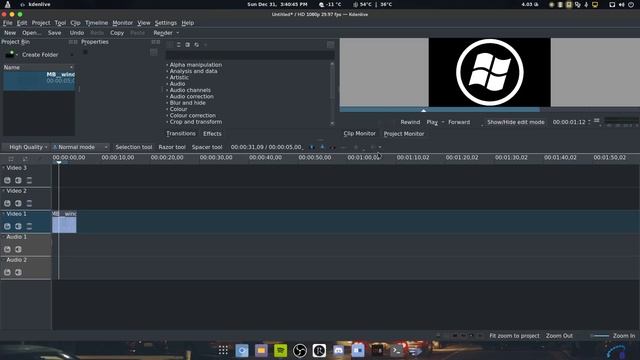The image size is (640, 360).
Task: Click the first icon after the timeline timecode
Action: [x=312, y=147]
